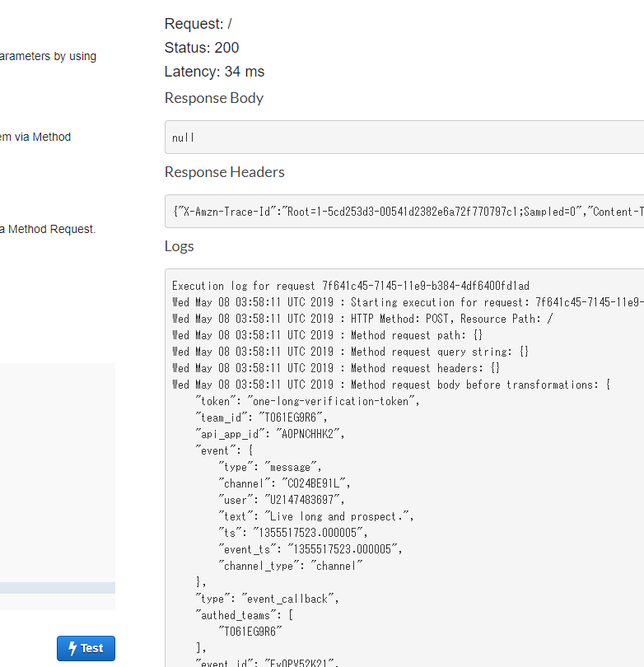Image resolution: width=644 pixels, height=667 pixels.
Task: Select the Request: / path label
Action: pos(198,23)
